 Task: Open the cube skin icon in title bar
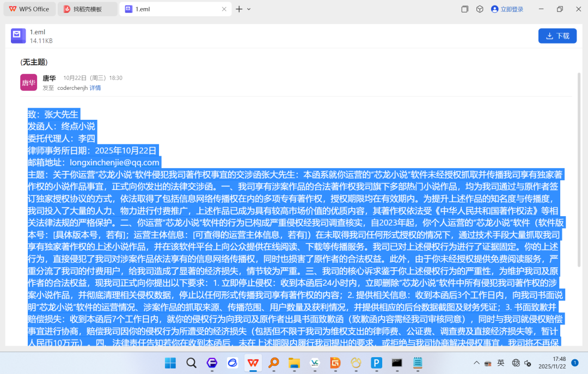pos(480,9)
